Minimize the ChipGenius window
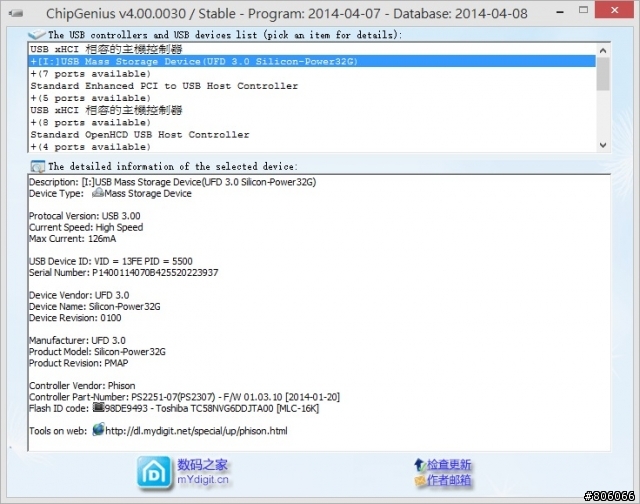Viewport: 640px width, 504px height. click(560, 12)
